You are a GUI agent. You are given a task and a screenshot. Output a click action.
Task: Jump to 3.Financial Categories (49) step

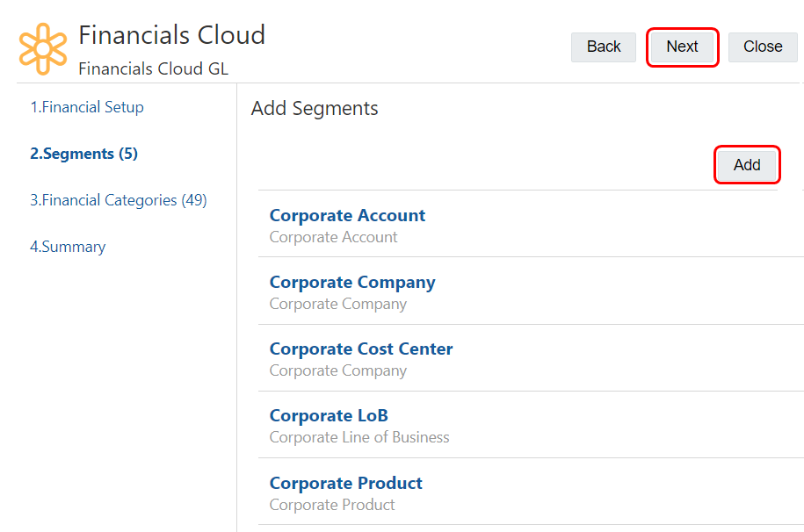click(x=119, y=200)
